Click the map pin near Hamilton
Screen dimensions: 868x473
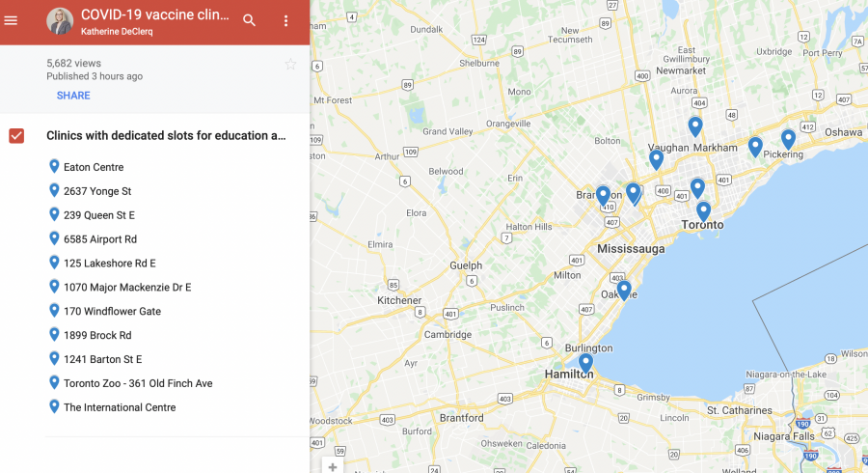click(x=585, y=363)
